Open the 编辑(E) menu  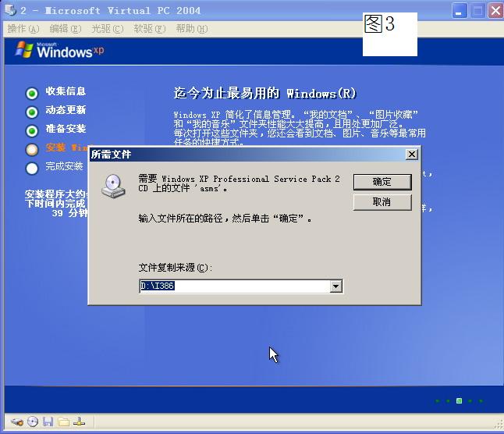pos(66,29)
